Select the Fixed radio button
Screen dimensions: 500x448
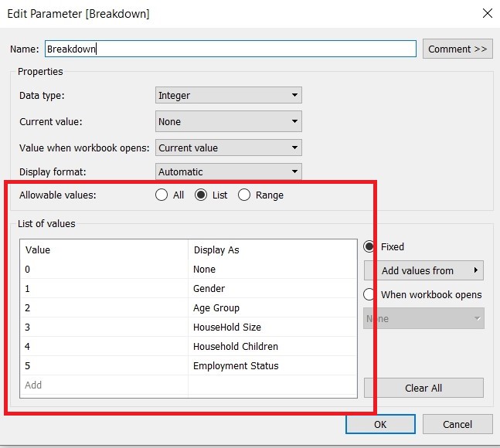pyautogui.click(x=370, y=247)
